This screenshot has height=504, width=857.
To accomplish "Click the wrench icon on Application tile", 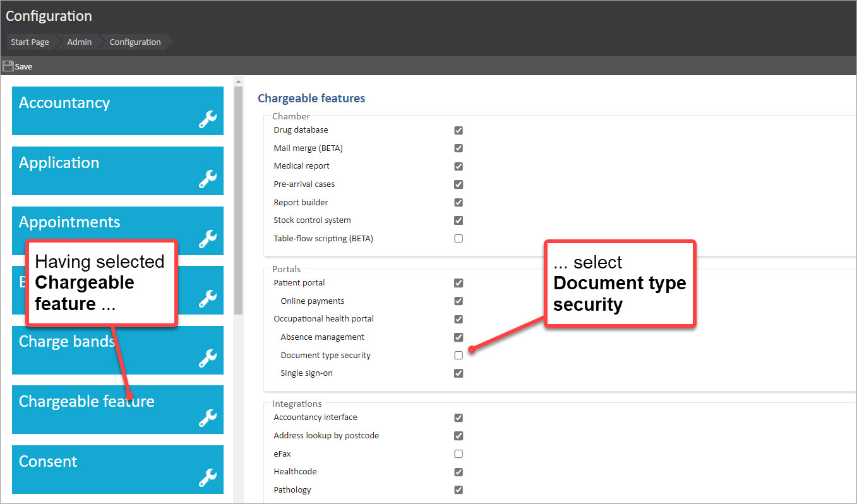I will pos(208,179).
